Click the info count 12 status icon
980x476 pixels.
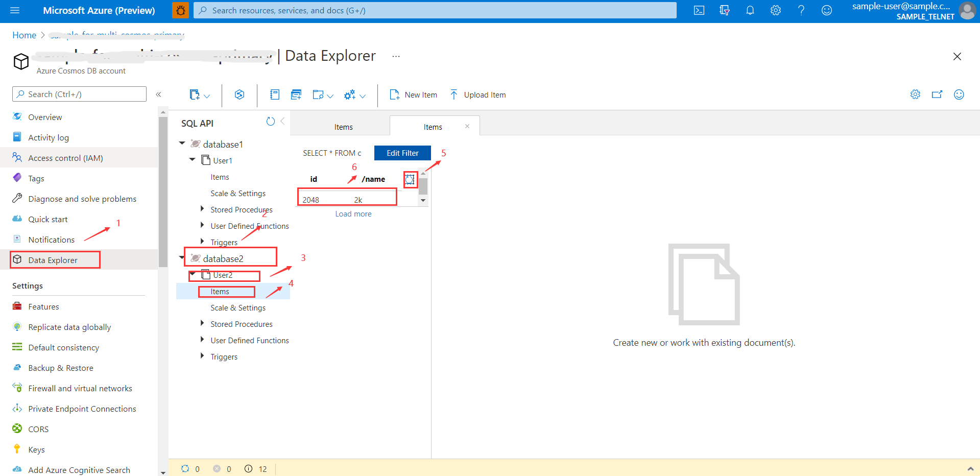[x=248, y=469]
